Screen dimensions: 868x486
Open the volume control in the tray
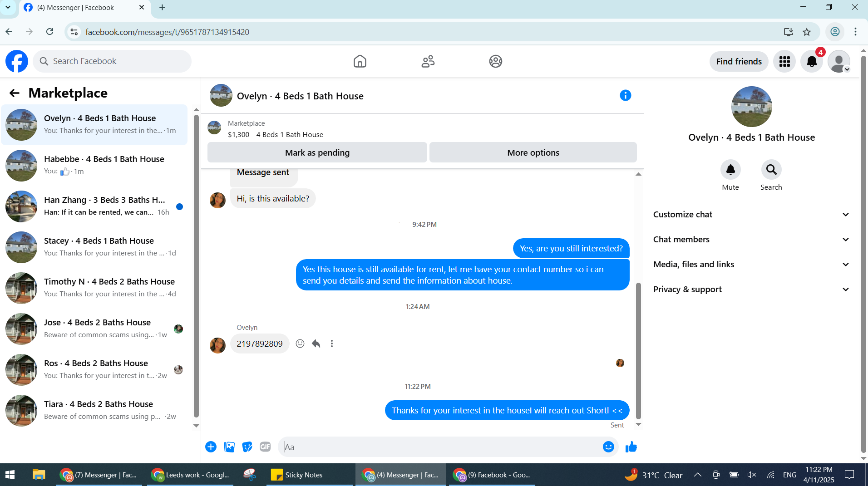point(752,475)
